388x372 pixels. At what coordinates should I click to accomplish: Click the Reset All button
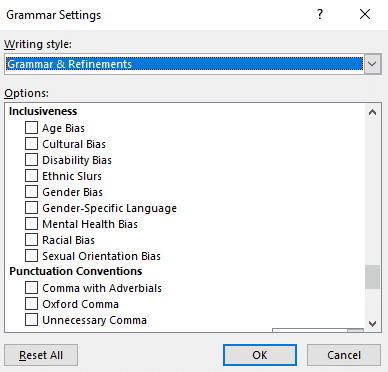pos(41,355)
